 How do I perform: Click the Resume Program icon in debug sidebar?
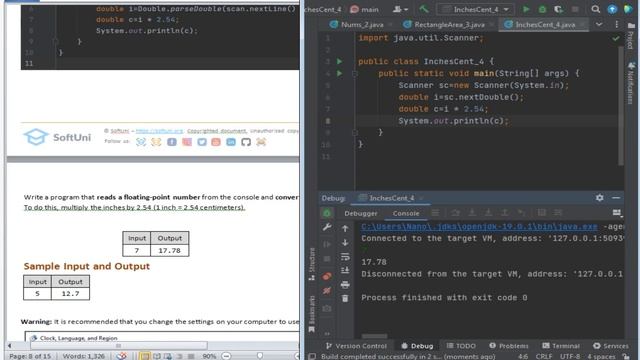point(327,244)
